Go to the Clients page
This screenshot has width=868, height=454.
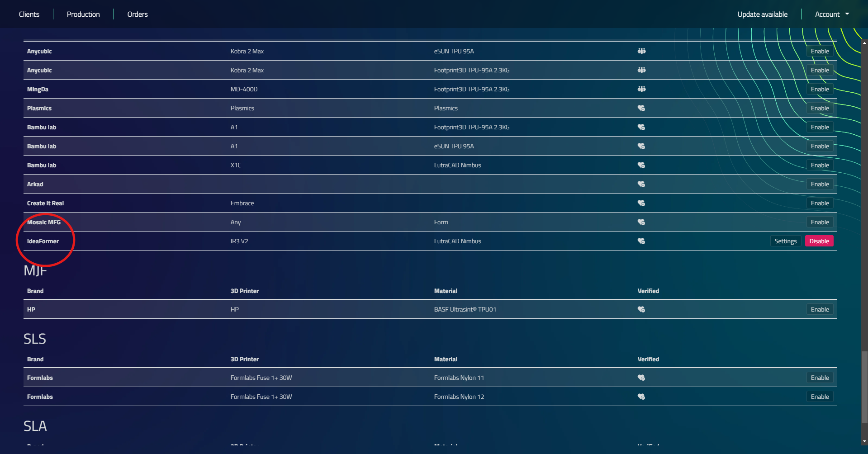tap(29, 14)
